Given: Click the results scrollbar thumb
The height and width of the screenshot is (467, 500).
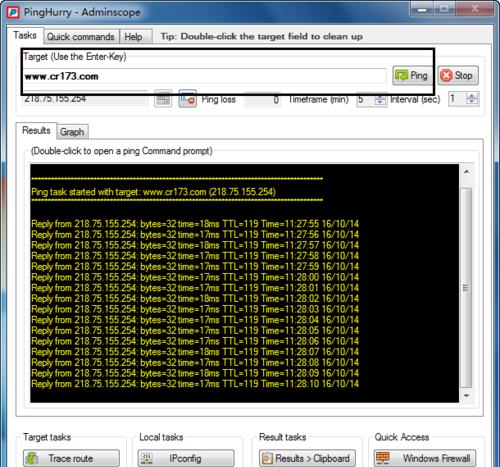Looking at the screenshot, I should pos(466,288).
